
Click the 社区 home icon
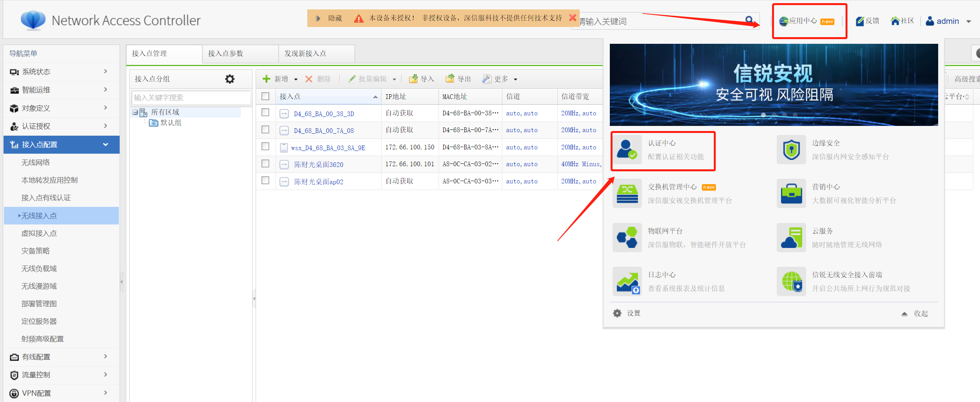895,21
